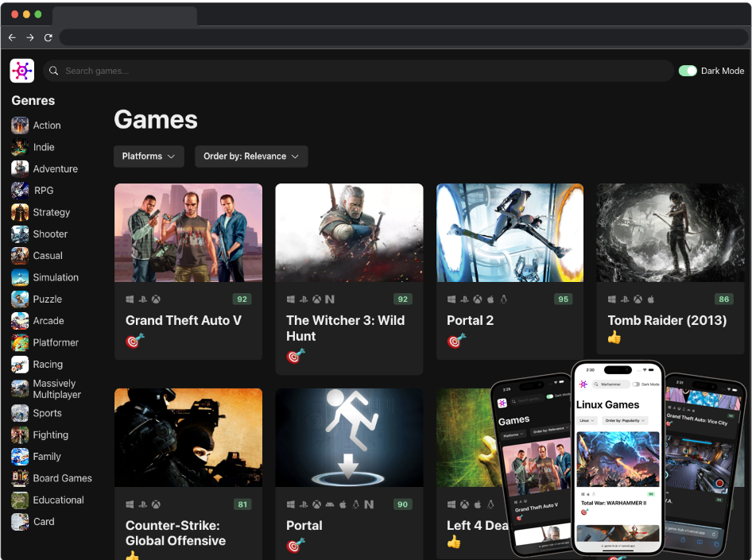
Task: Click the thumbs-up icon under Tomb Raider
Action: point(614,338)
